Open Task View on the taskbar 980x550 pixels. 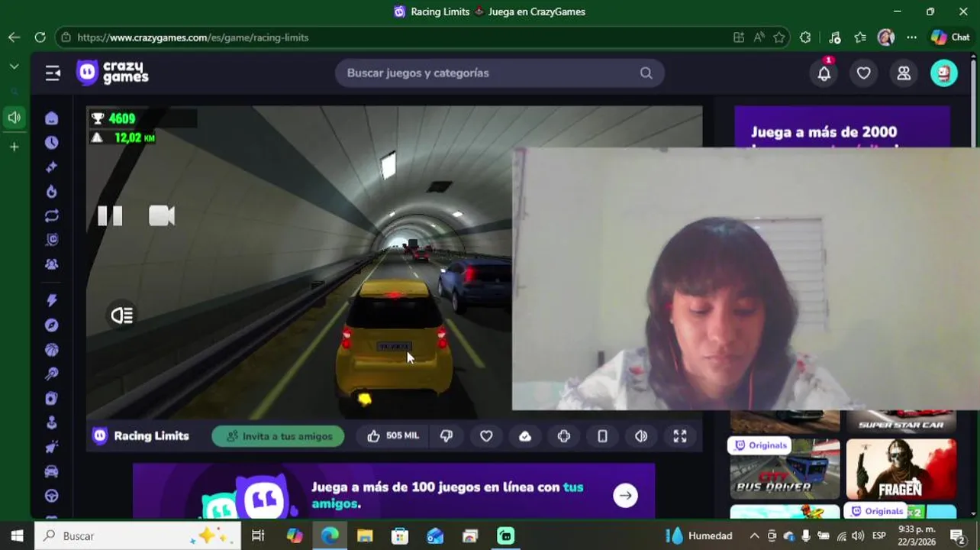coord(258,535)
